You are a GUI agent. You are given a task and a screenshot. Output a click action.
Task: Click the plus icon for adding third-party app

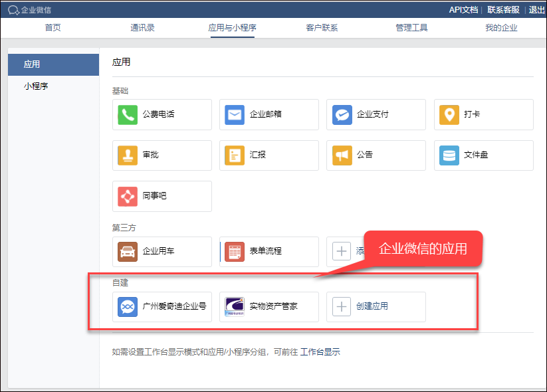coord(342,251)
